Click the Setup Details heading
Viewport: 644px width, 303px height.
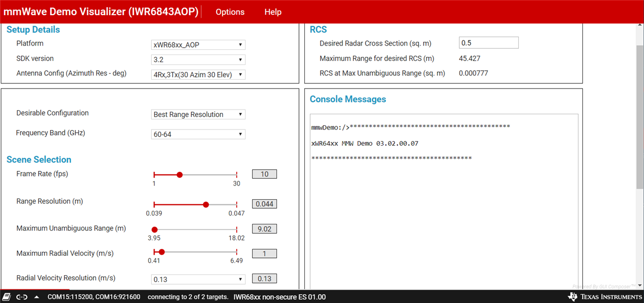[33, 30]
